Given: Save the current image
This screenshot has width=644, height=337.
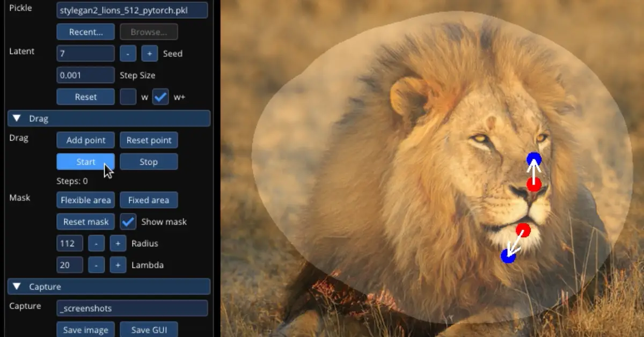Looking at the screenshot, I should click(85, 329).
